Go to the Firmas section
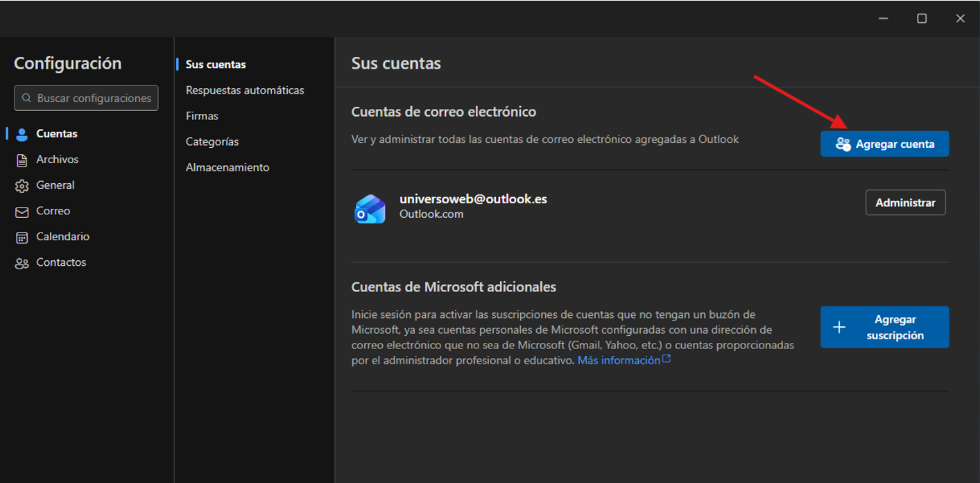This screenshot has height=483, width=980. point(202,116)
